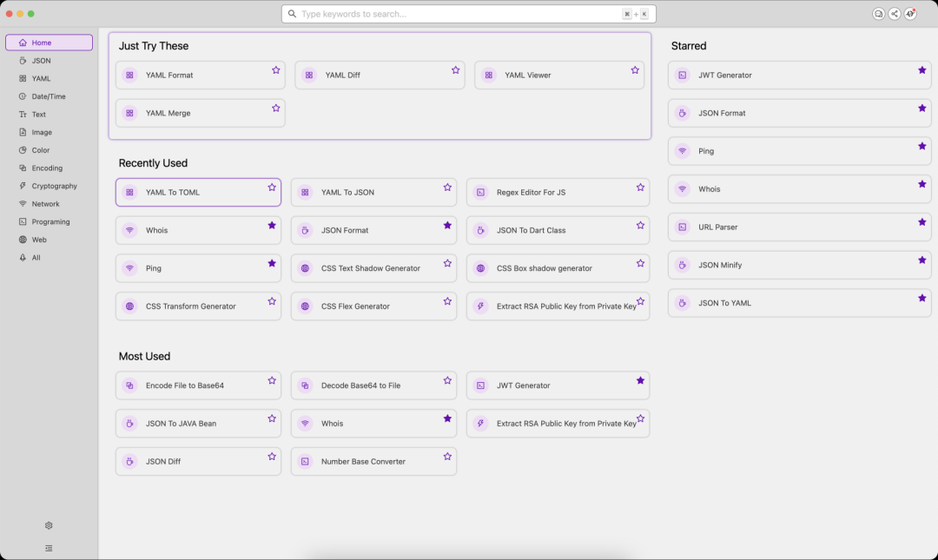Unstar URL Parser in Starred list

click(x=921, y=222)
